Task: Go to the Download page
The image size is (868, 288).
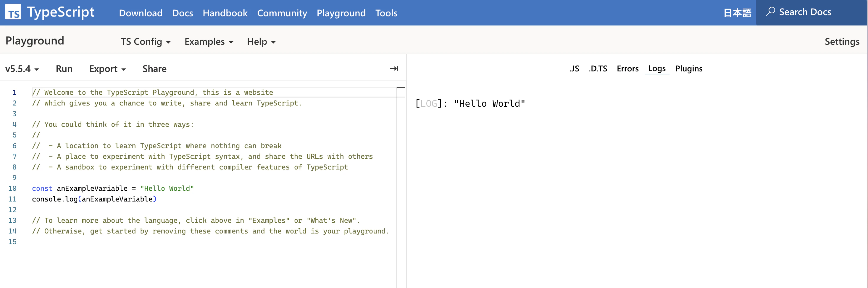Action: pyautogui.click(x=141, y=13)
